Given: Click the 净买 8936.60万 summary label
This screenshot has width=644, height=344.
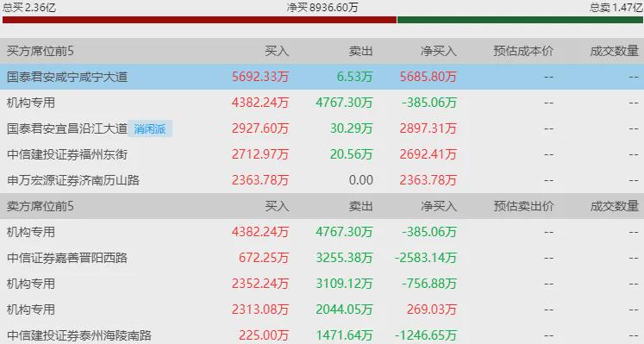Looking at the screenshot, I should tap(322, 8).
